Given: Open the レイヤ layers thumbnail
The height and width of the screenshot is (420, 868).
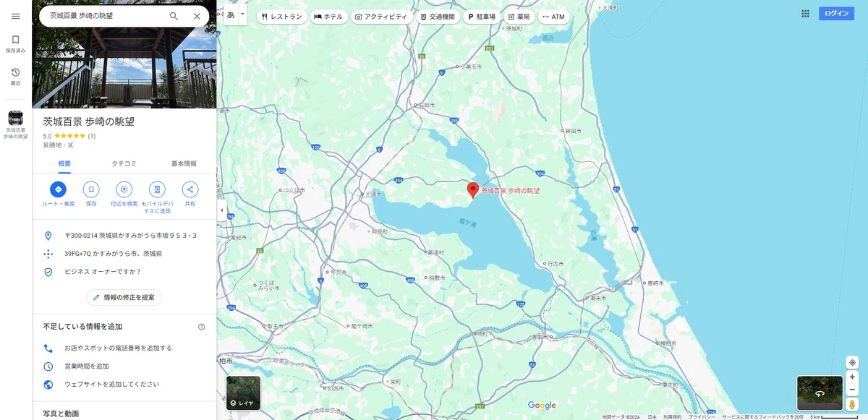Looking at the screenshot, I should pyautogui.click(x=243, y=393).
